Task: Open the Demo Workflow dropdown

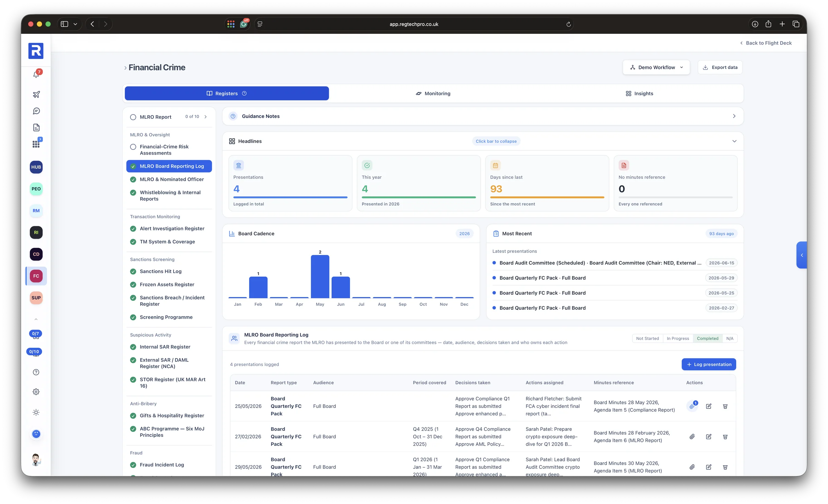Action: coord(656,67)
